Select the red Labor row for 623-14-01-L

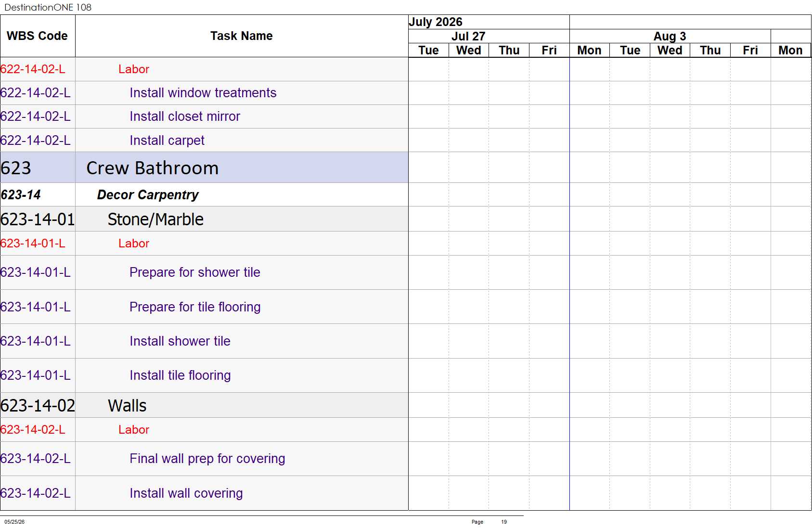204,244
